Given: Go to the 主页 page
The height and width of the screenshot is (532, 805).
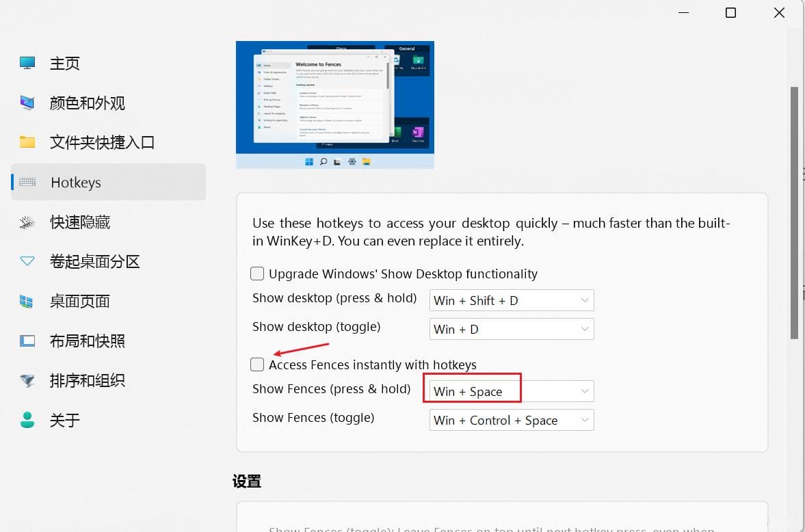Looking at the screenshot, I should tap(108, 63).
